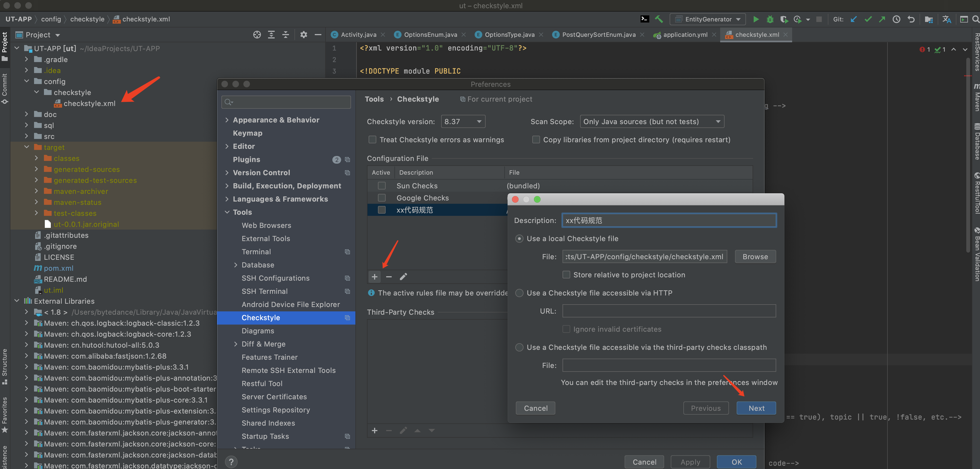Open Keymap settings page
This screenshot has height=469, width=980.
click(248, 133)
